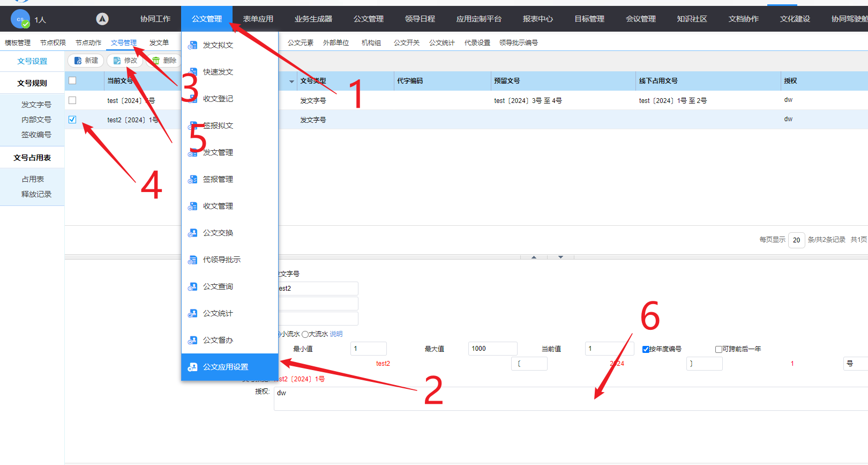Toggle the select-all checkbox in table header
The width and height of the screenshot is (868, 465).
tap(72, 80)
